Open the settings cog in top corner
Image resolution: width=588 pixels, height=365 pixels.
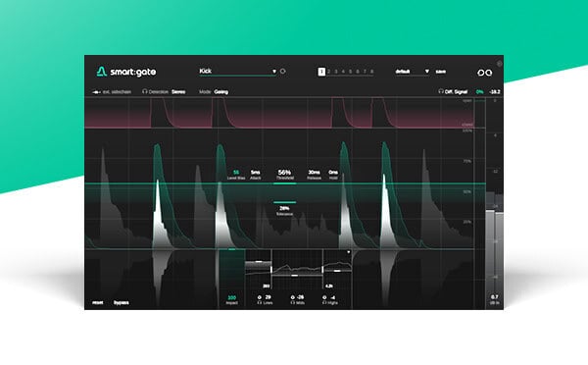[500, 64]
